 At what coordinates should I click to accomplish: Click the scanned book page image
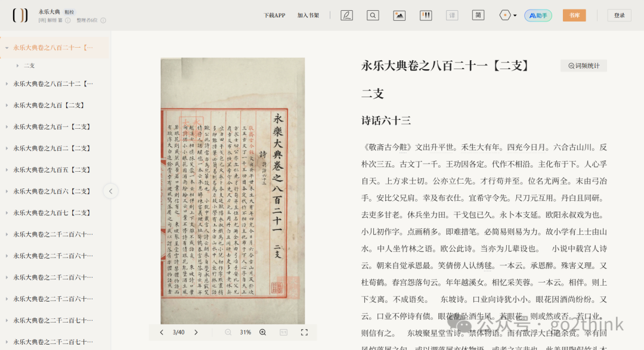click(x=233, y=191)
